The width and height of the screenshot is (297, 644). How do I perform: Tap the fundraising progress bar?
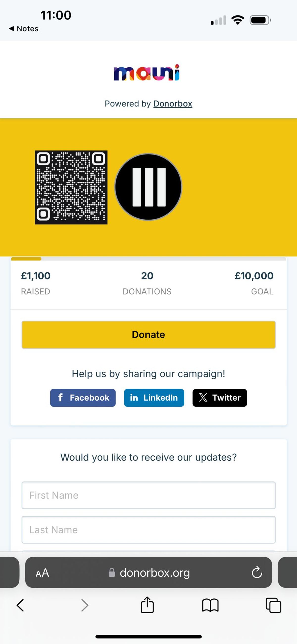click(148, 259)
